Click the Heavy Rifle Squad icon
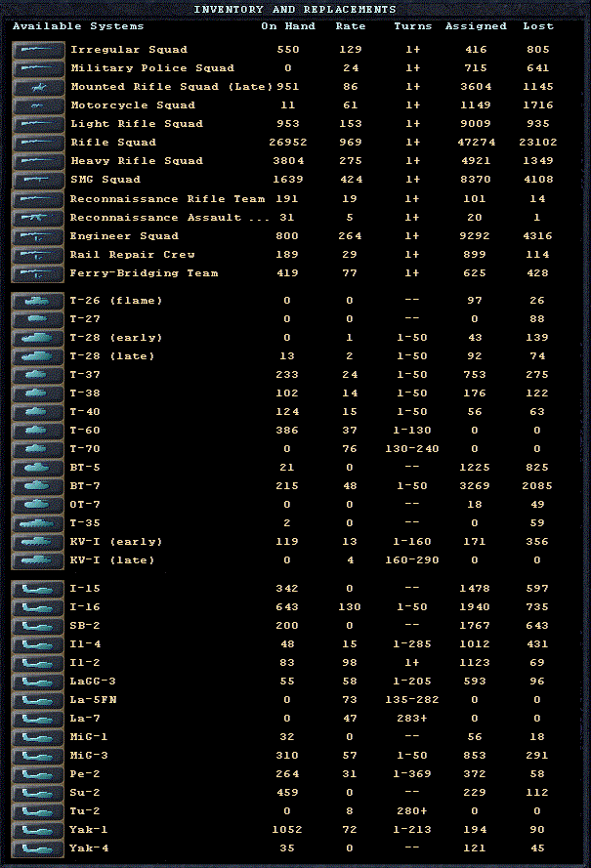This screenshot has height=868, width=591. coord(38,161)
